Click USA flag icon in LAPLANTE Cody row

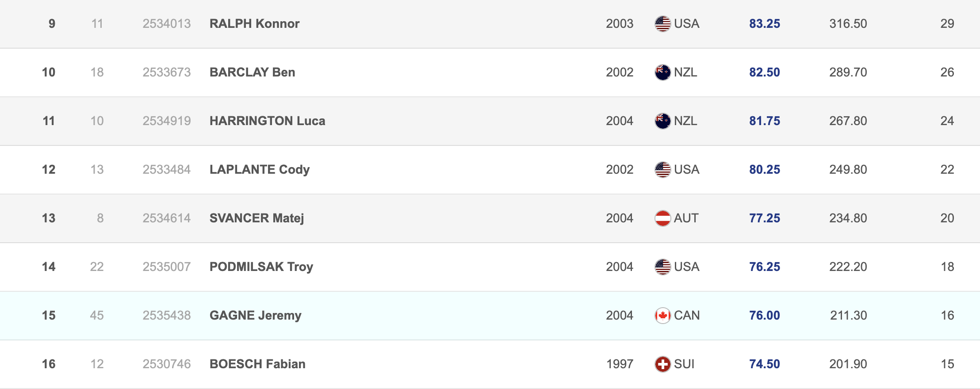(662, 170)
